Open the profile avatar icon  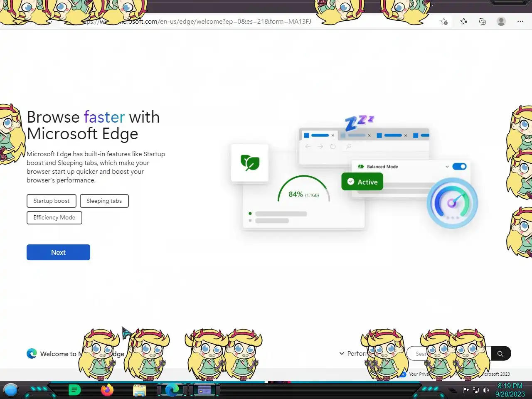pyautogui.click(x=501, y=21)
